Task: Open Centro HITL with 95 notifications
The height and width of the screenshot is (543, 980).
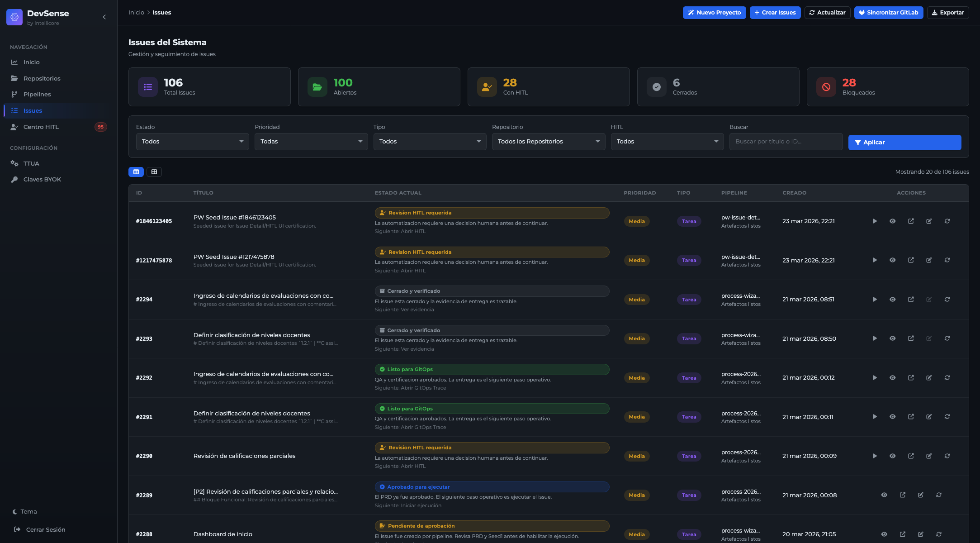Action: [42, 127]
